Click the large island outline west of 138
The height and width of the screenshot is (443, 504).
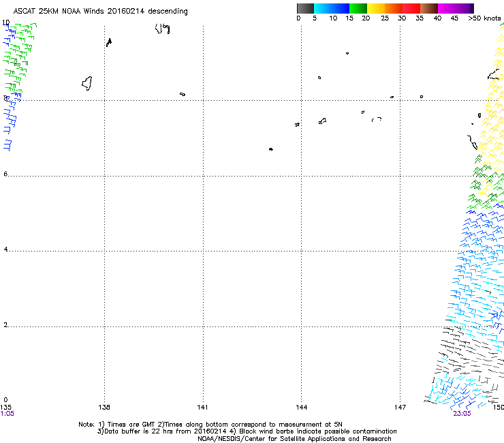(x=86, y=83)
